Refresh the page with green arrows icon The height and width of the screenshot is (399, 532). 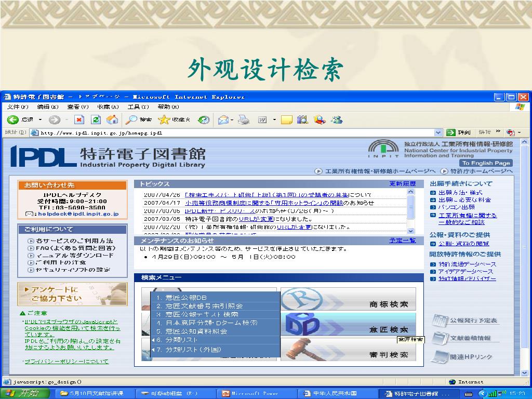[96, 119]
